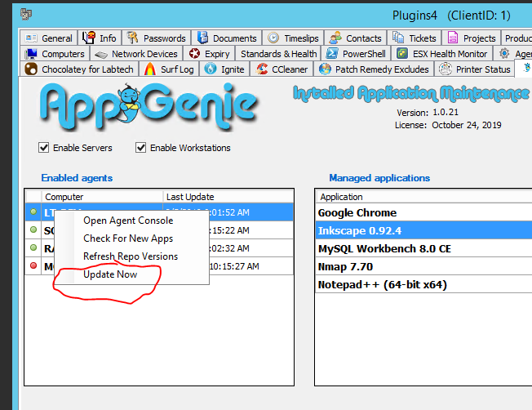Click the Timeslips clock icon
532x410 pixels.
[273, 38]
